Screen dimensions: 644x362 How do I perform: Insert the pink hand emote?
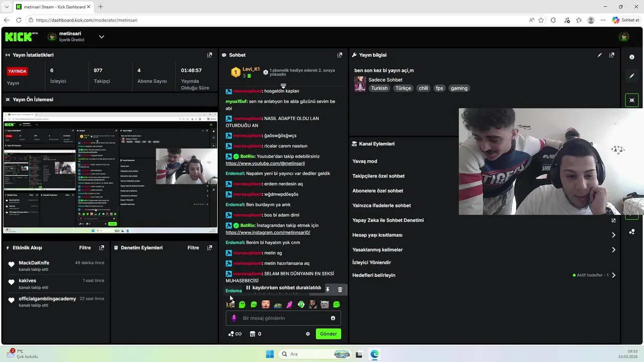(289, 305)
